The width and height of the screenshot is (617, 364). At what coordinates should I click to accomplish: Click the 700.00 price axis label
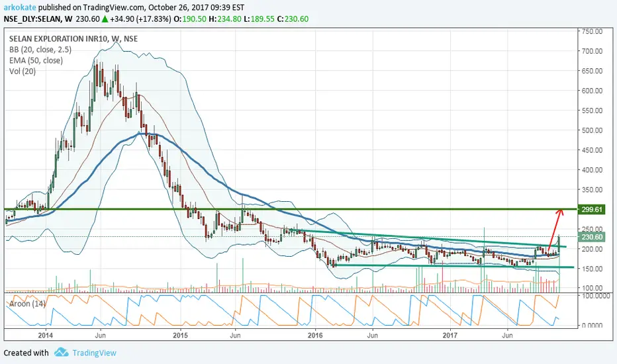[593, 51]
